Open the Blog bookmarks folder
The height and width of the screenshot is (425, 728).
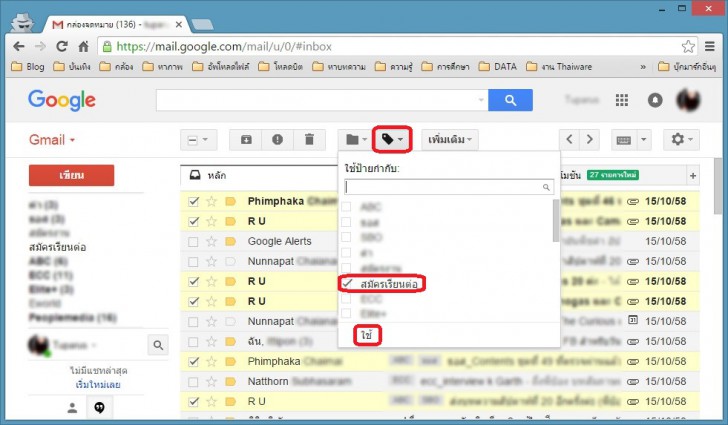pyautogui.click(x=28, y=66)
